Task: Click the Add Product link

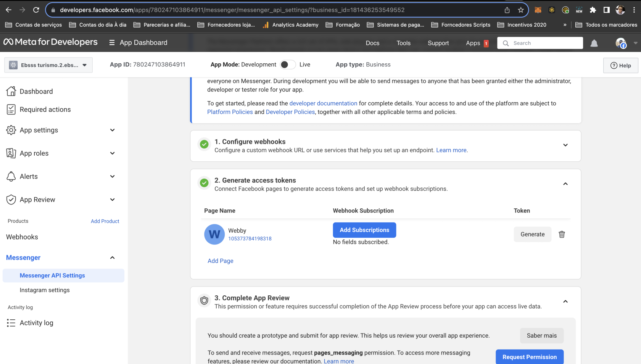Action: coord(105,221)
